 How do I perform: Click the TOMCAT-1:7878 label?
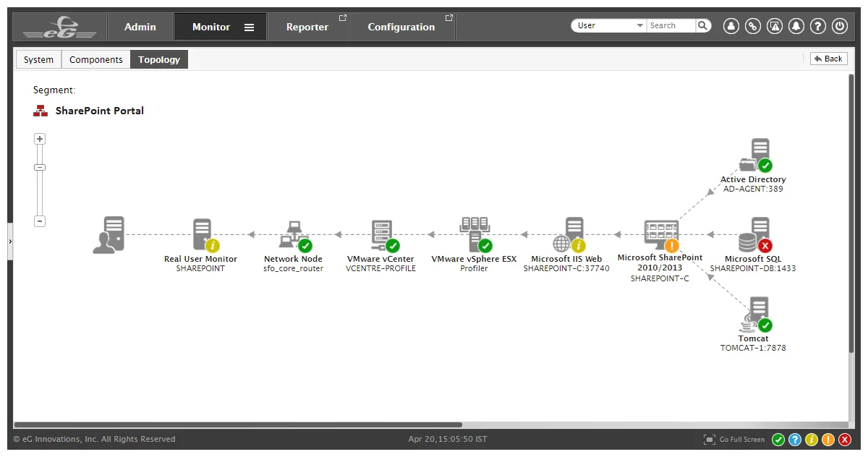[x=753, y=348]
